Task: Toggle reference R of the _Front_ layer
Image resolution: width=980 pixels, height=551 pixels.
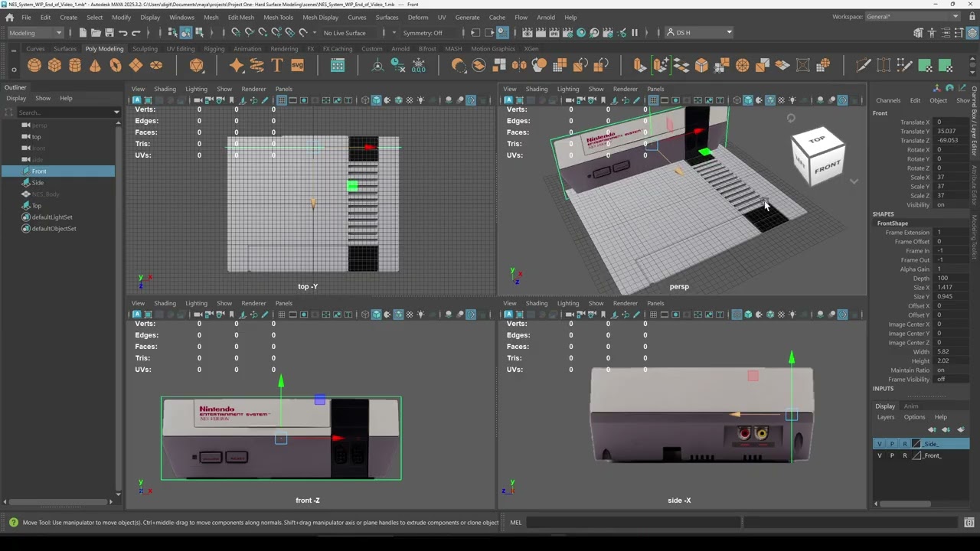Action: [x=904, y=455]
